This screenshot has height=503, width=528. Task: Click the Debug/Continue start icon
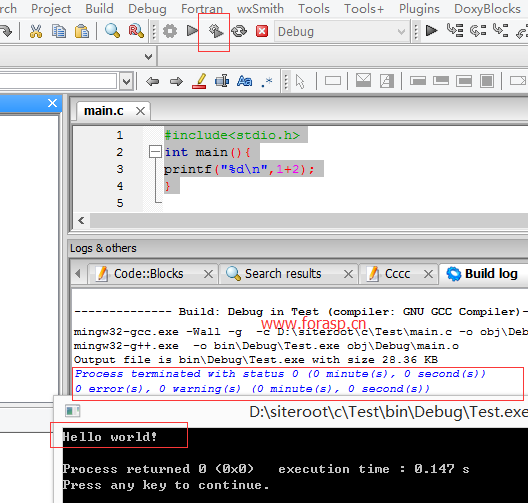(431, 31)
